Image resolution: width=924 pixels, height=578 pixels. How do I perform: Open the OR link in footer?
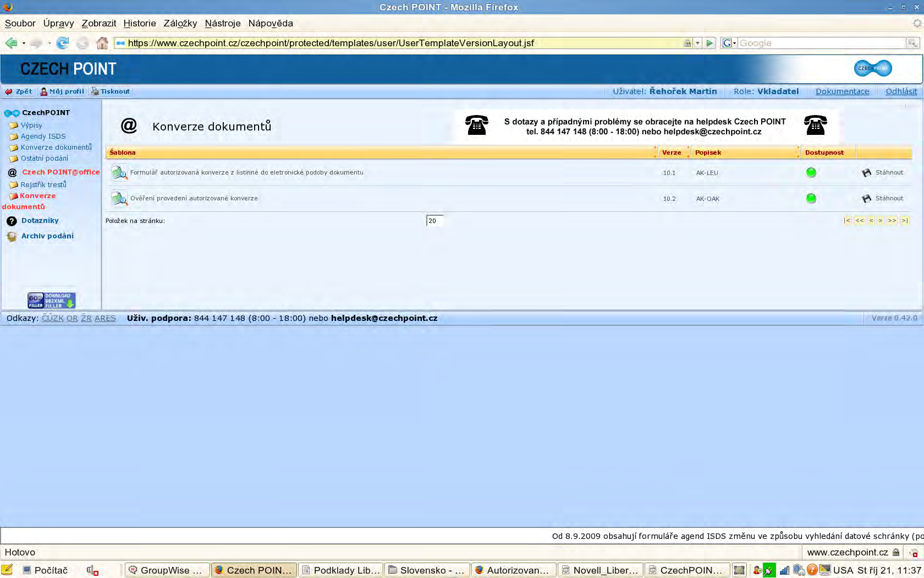click(x=72, y=318)
